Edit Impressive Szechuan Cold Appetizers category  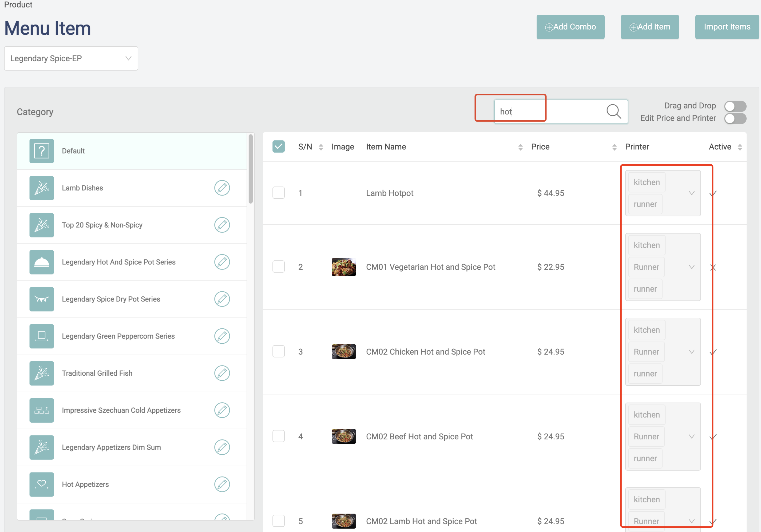(222, 410)
